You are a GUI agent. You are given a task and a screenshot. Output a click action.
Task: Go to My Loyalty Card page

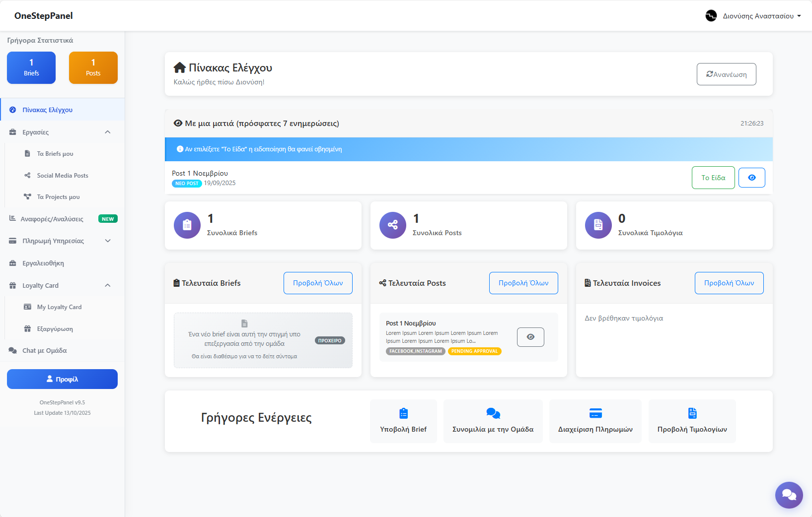pos(59,307)
